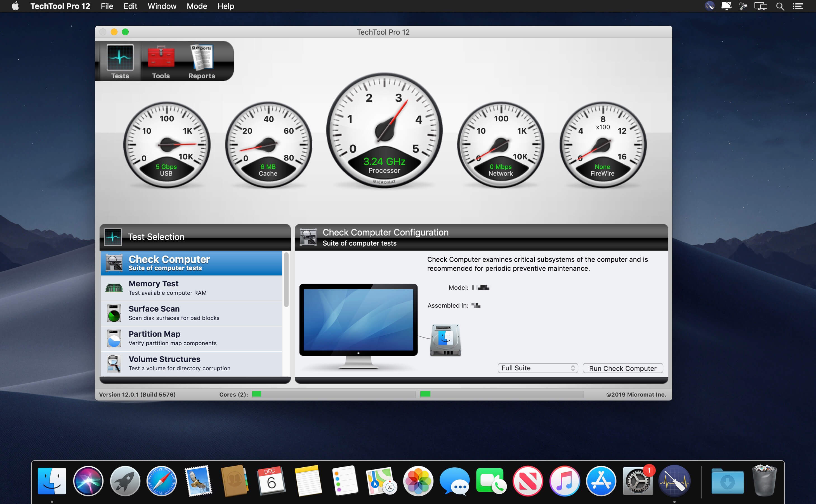The height and width of the screenshot is (504, 816).
Task: Open the TechTool Pro 12 application menu
Action: pos(60,6)
